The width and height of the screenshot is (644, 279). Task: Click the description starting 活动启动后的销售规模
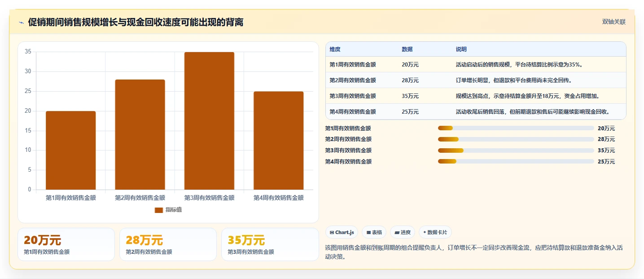519,65
